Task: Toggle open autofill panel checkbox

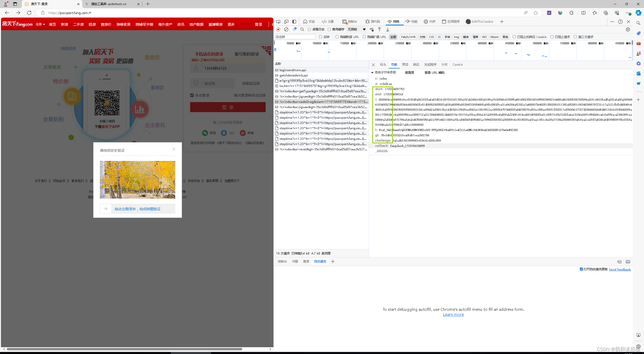Action: point(581,269)
